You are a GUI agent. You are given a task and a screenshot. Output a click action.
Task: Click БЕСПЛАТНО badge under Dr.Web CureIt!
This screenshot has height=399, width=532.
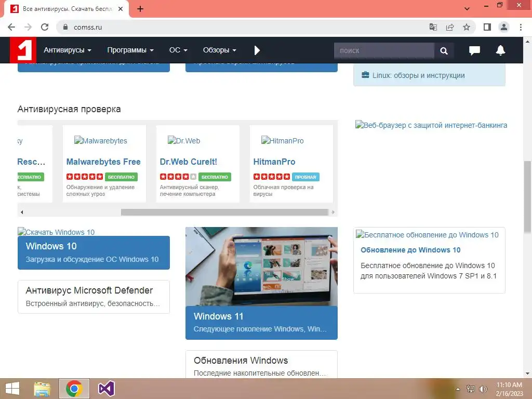point(215,177)
